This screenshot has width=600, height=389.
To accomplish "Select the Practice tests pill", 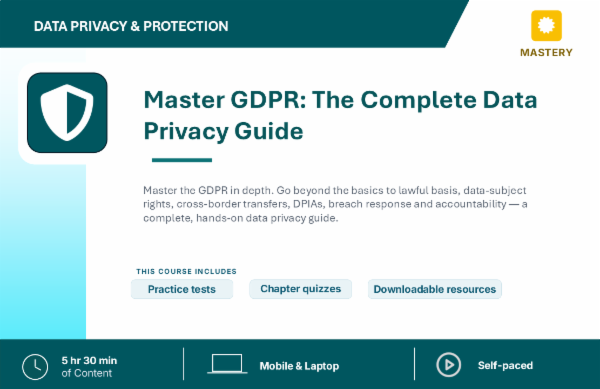I will coord(182,289).
